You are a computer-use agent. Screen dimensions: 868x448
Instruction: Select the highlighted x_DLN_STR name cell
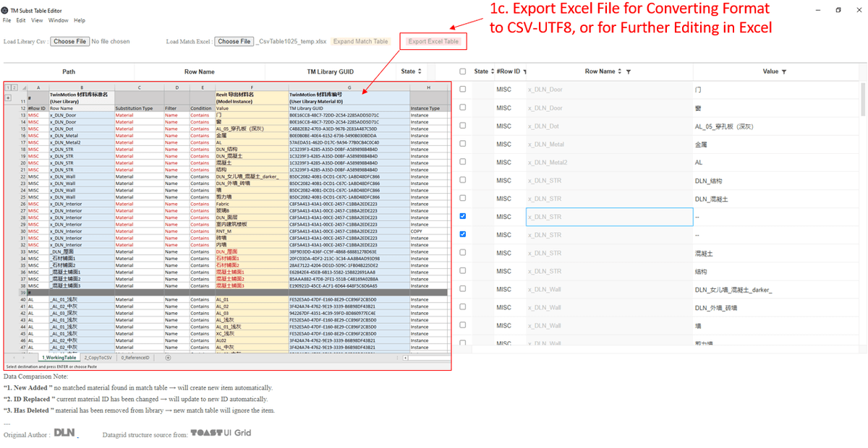610,217
